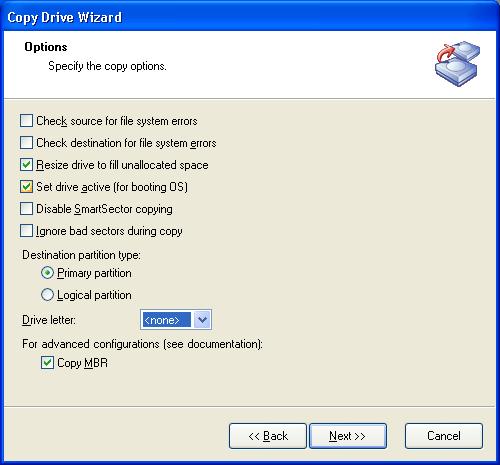Uncheck the Copy MBR checkbox
This screenshot has width=500, height=465.
click(47, 362)
